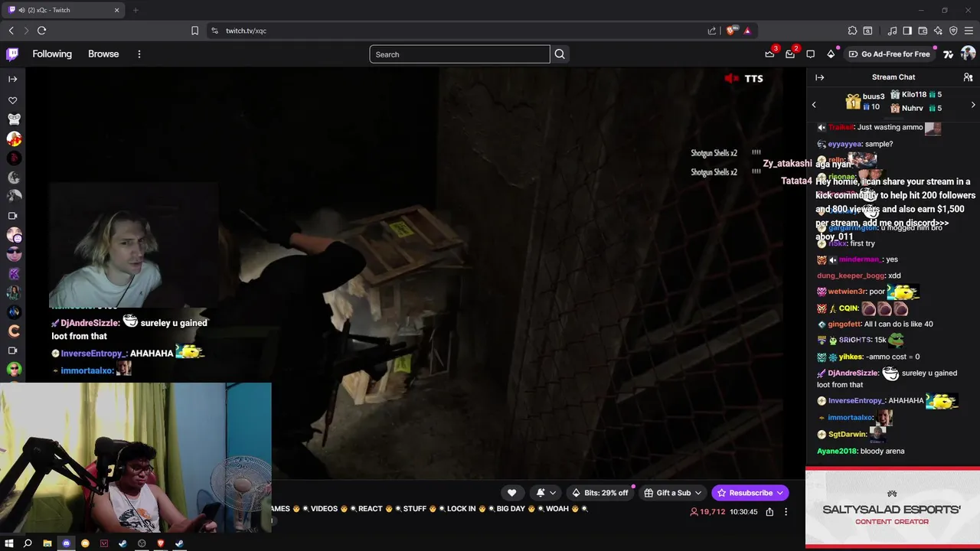Open user profile avatar menu
This screenshot has height=551, width=980.
(x=968, y=54)
